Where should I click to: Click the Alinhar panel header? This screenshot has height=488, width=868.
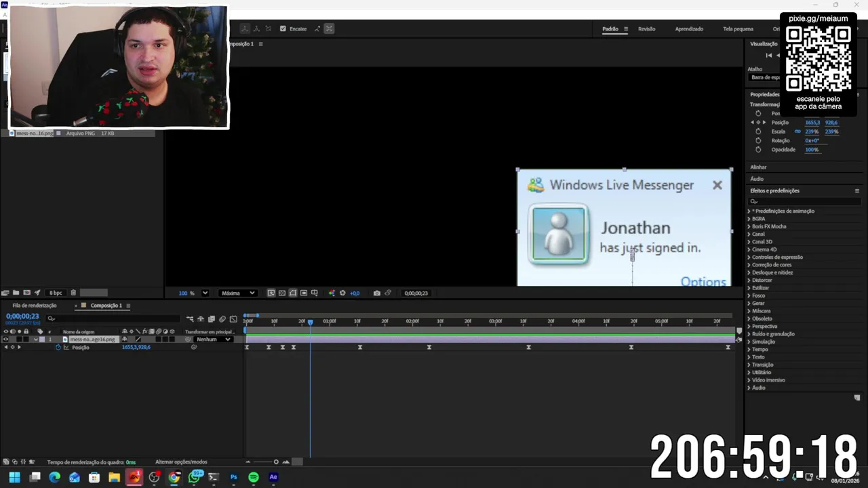(x=758, y=167)
